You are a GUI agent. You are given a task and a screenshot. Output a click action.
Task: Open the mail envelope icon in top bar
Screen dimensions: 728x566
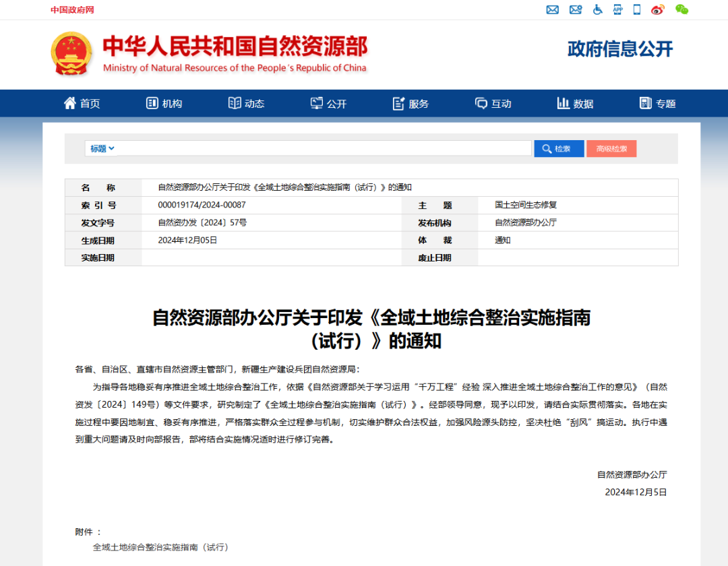coord(552,9)
